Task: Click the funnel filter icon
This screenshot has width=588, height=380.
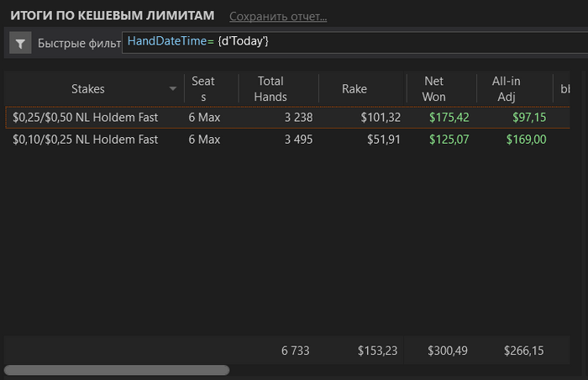Action: [x=20, y=44]
